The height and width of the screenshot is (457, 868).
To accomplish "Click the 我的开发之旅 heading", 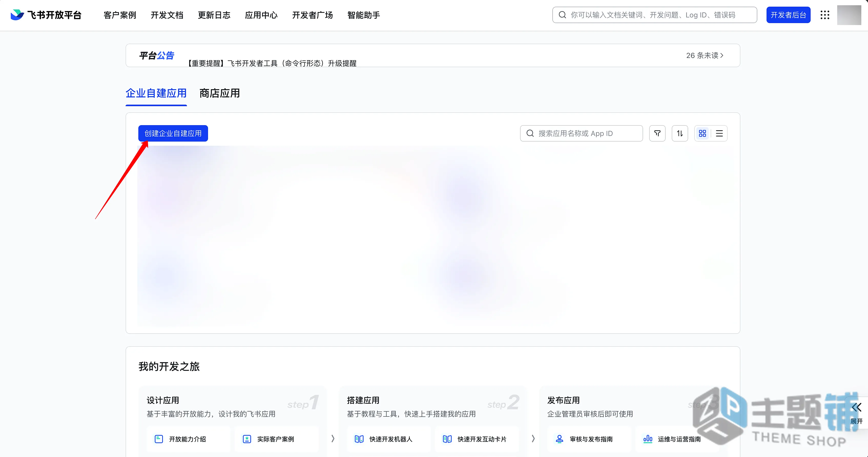I will click(169, 366).
